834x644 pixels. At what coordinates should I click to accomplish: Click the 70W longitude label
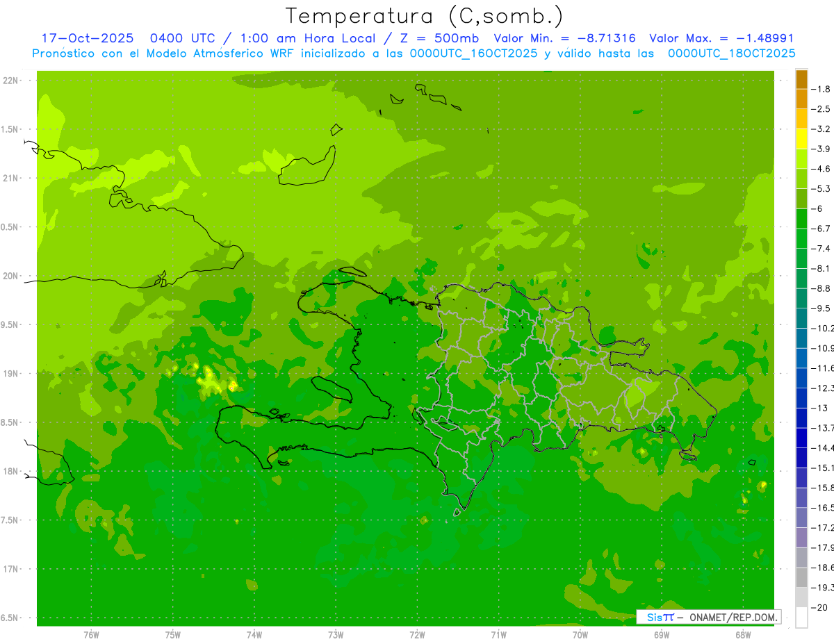click(x=580, y=635)
